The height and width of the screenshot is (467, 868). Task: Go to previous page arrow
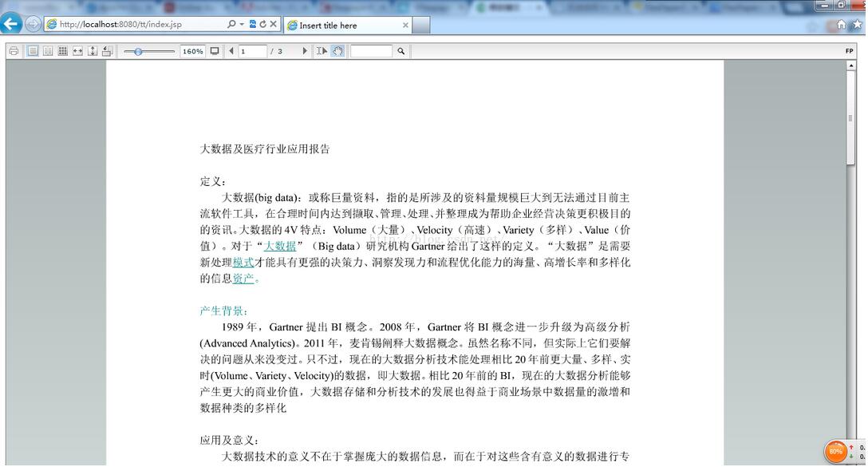[x=231, y=51]
